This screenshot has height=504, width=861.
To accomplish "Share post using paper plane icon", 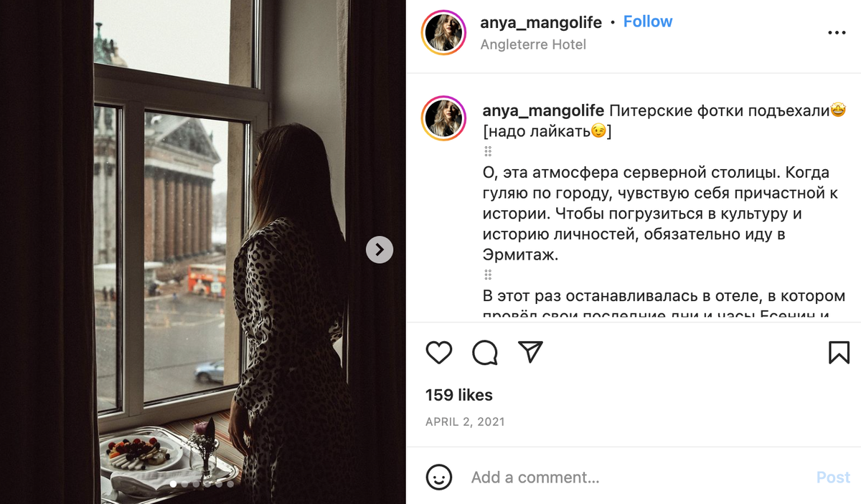I will coord(530,352).
